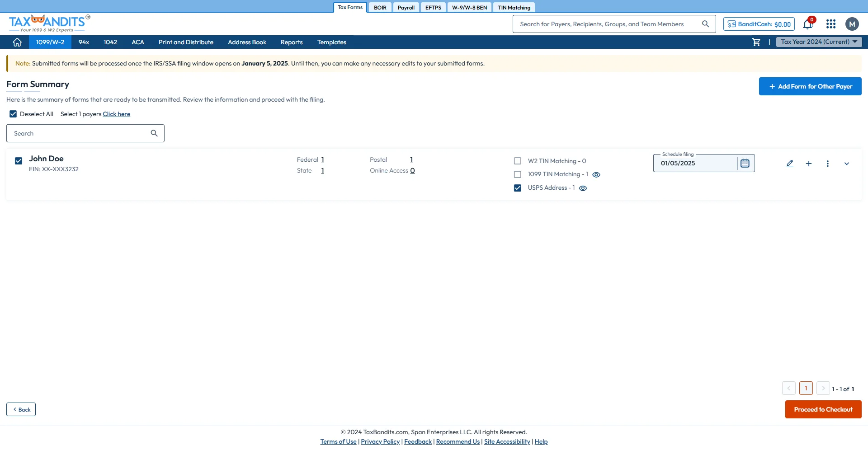Click the Federal count 1 link
The width and height of the screenshot is (868, 450).
(x=323, y=159)
